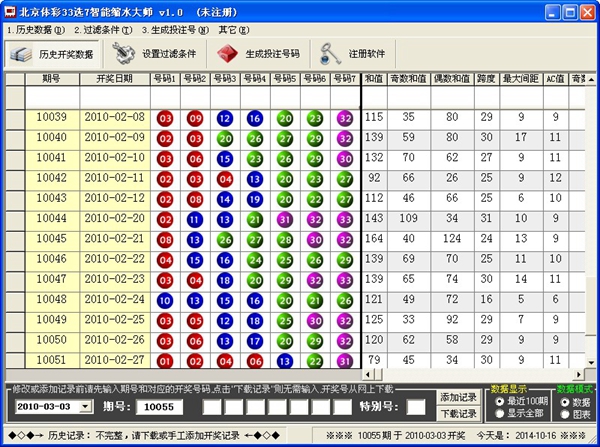The width and height of the screenshot is (600, 447).
Task: Maximize the window
Action: pyautogui.click(x=570, y=13)
